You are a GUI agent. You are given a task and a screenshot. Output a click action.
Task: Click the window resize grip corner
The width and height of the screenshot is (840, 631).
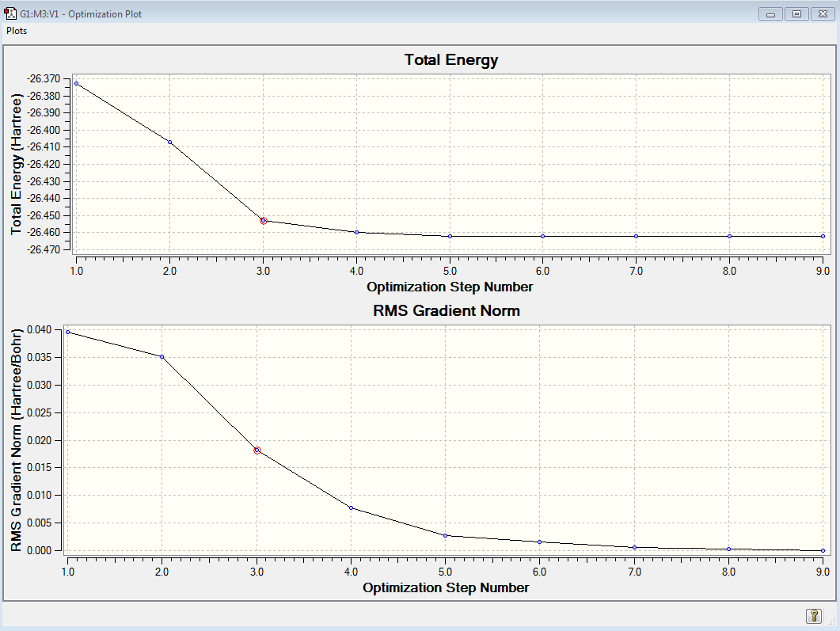[832, 621]
